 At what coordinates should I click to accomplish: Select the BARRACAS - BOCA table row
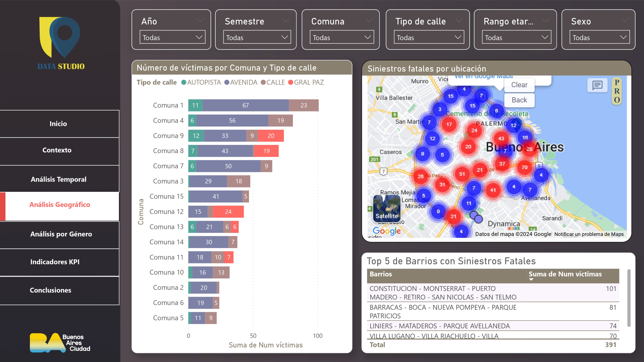493,312
